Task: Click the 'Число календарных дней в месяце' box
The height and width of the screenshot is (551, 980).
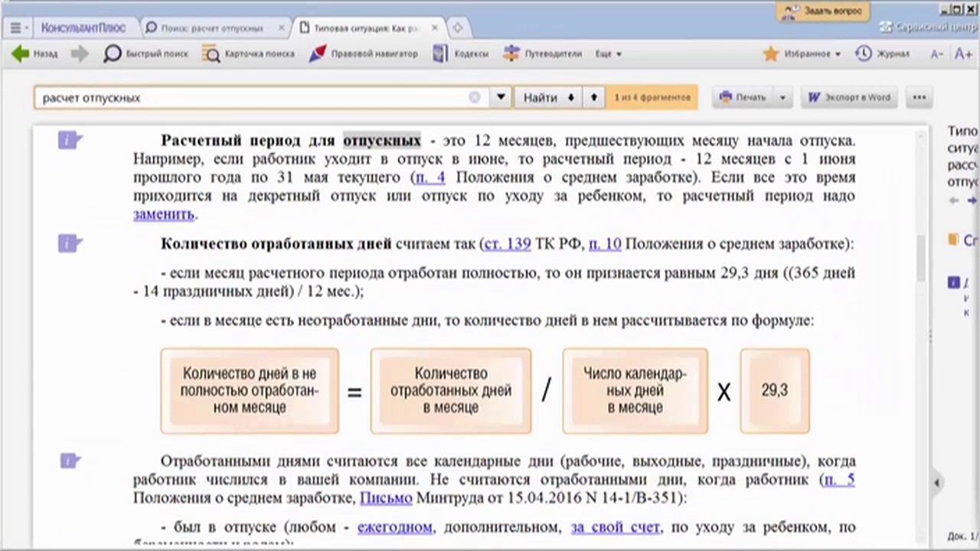Action: point(635,391)
